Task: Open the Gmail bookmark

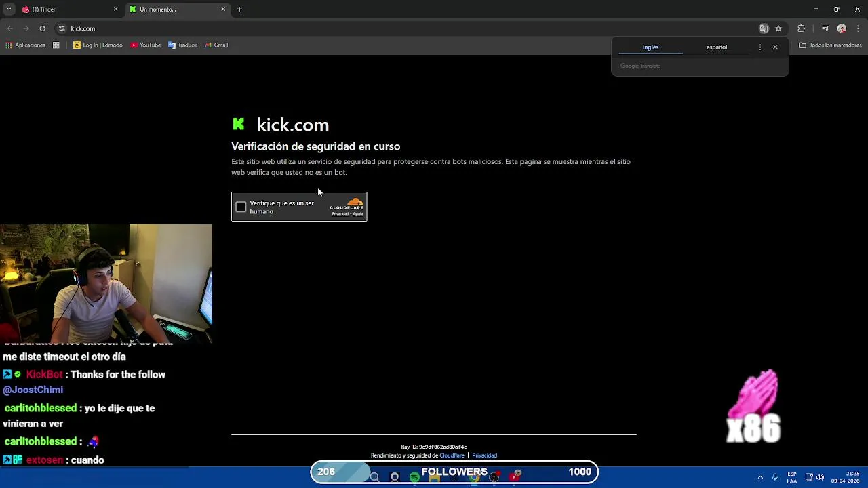Action: pyautogui.click(x=216, y=45)
